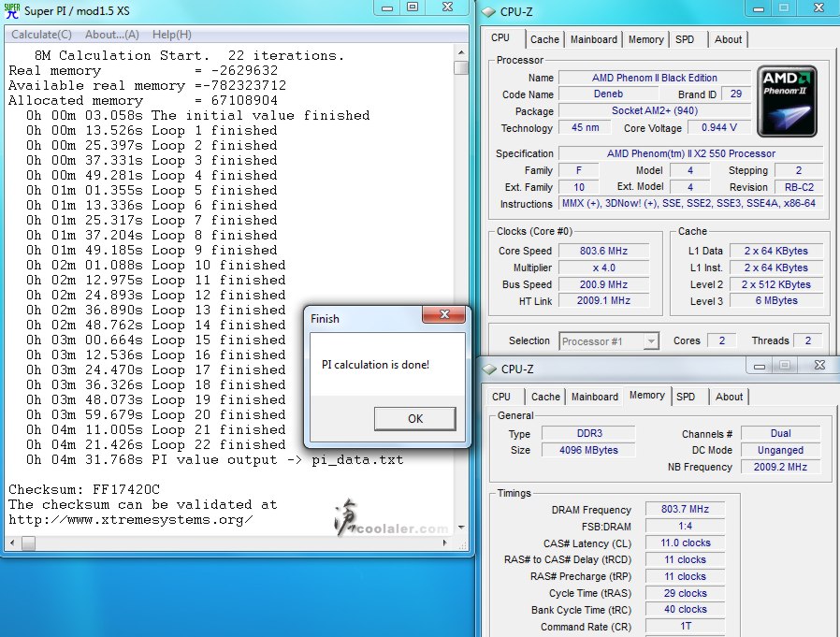Click the AMD Phenom II logo image
This screenshot has width=840, height=637.
pos(787,102)
